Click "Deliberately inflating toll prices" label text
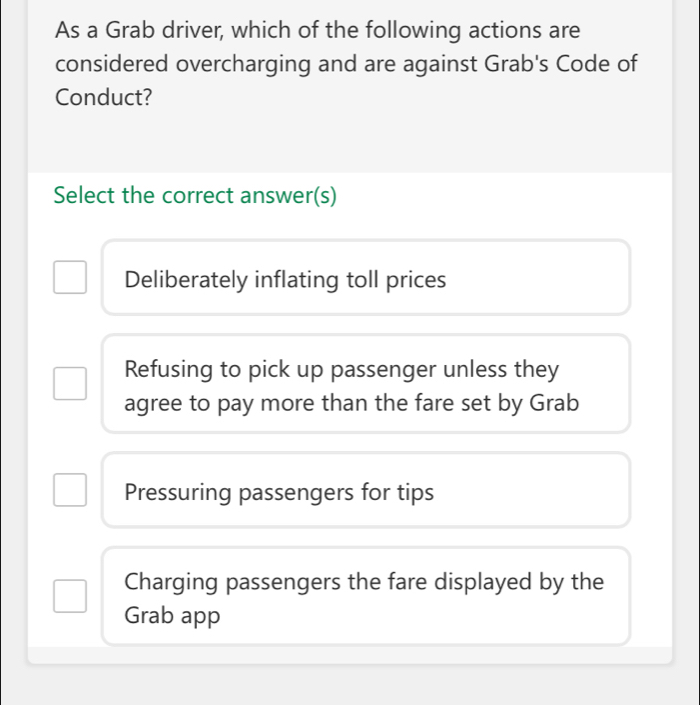 pos(286,279)
